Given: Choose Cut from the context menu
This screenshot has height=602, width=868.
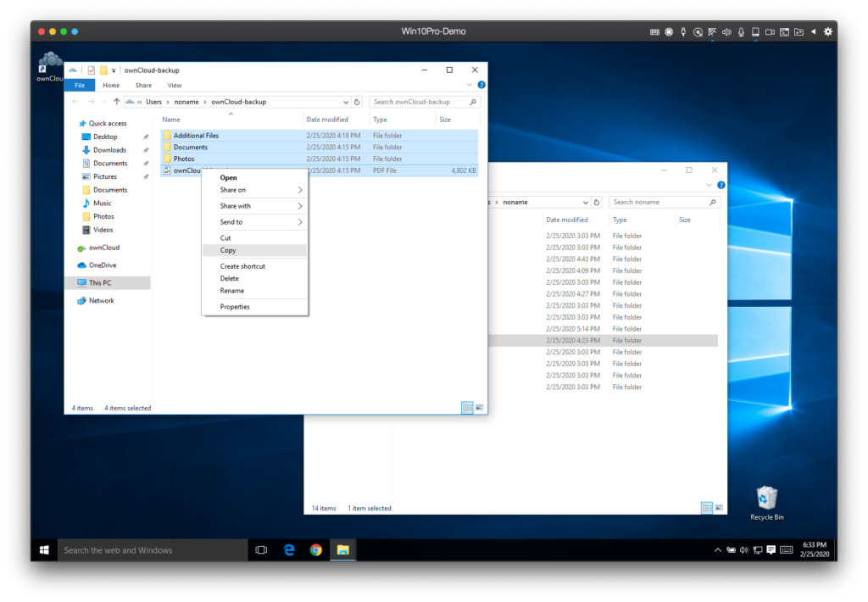Looking at the screenshot, I should pos(254,238).
